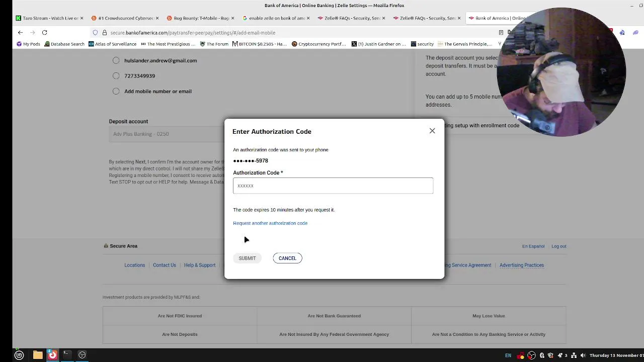Click the SUBMIT button
This screenshot has width=644, height=362.
tap(247, 258)
